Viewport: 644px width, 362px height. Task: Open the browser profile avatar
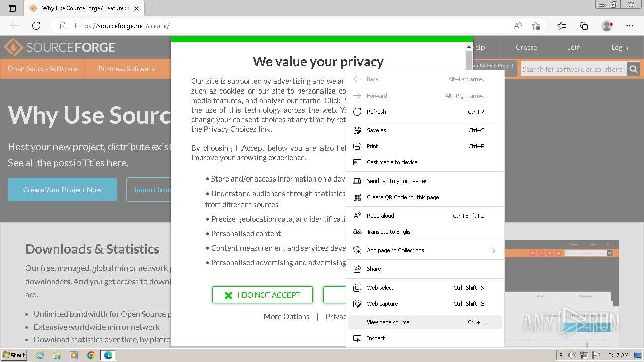coord(607,26)
